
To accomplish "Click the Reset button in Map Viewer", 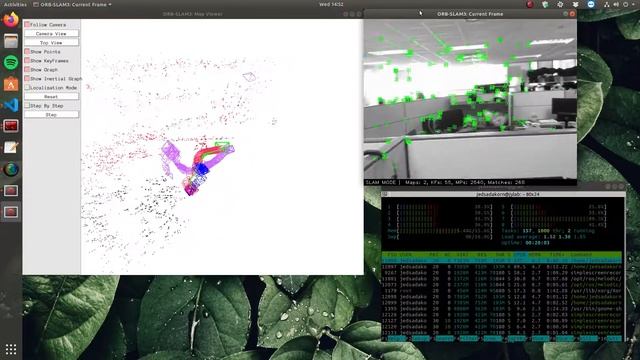I will [x=51, y=97].
